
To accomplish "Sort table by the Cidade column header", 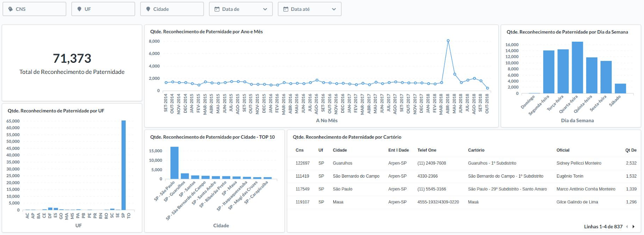I will pyautogui.click(x=340, y=150).
